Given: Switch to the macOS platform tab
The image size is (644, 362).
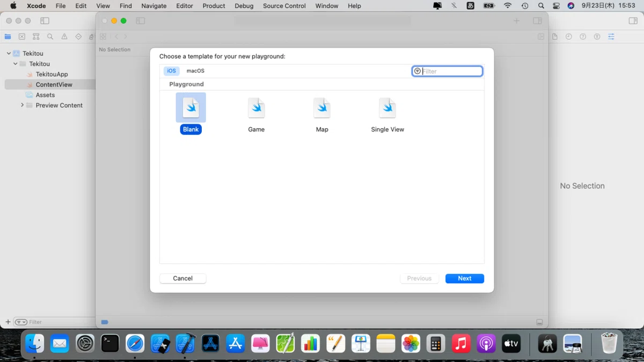Looking at the screenshot, I should click(195, 71).
